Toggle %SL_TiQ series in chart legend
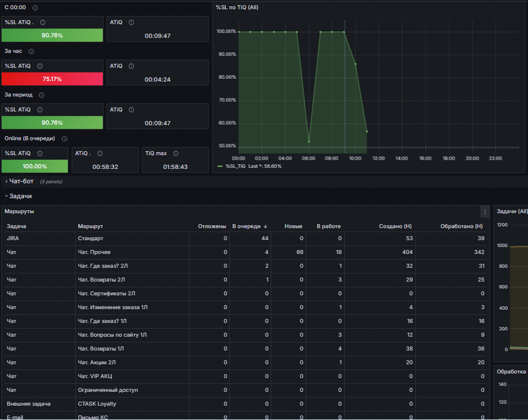 click(x=236, y=166)
